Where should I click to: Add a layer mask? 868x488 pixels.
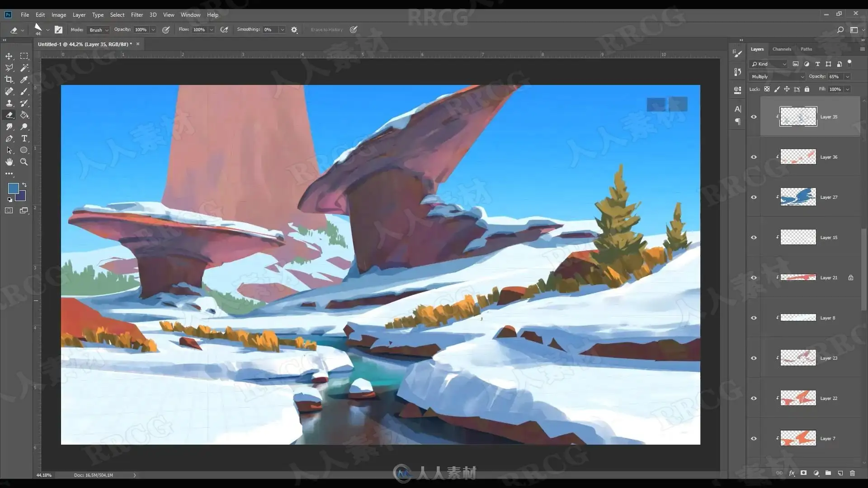(x=803, y=473)
